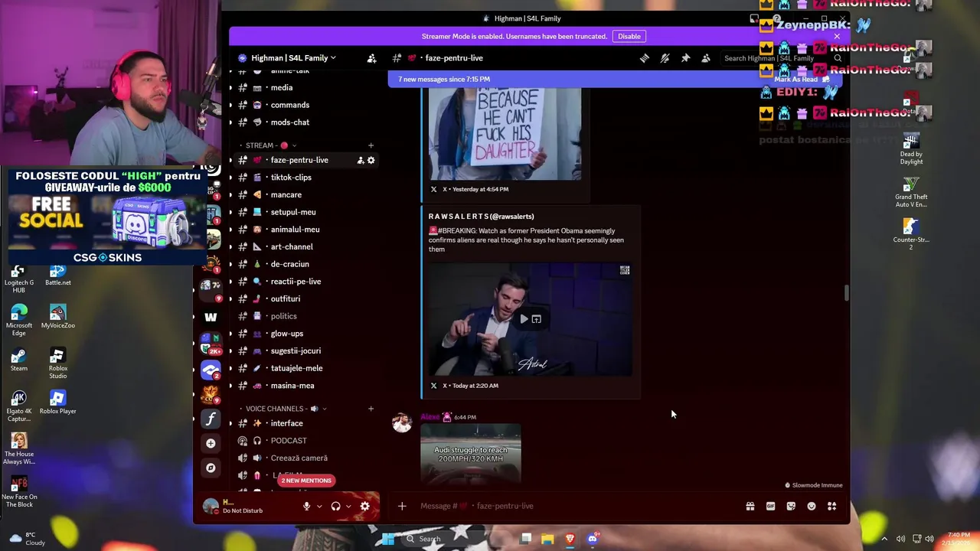980x551 pixels.
Task: Open microphone input options arrow
Action: (319, 506)
